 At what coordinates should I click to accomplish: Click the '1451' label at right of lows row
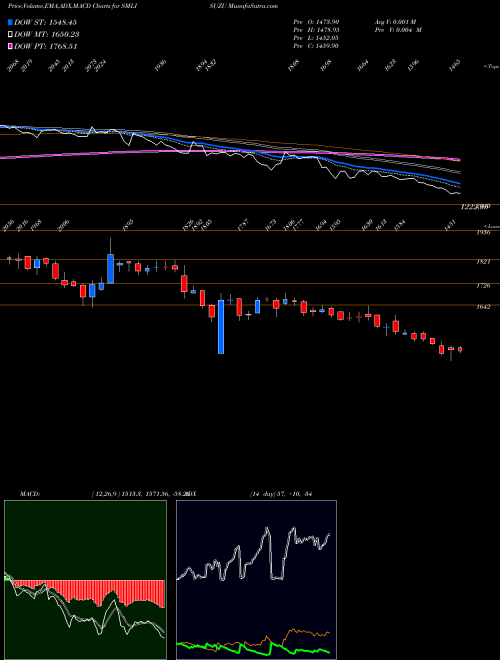click(452, 226)
